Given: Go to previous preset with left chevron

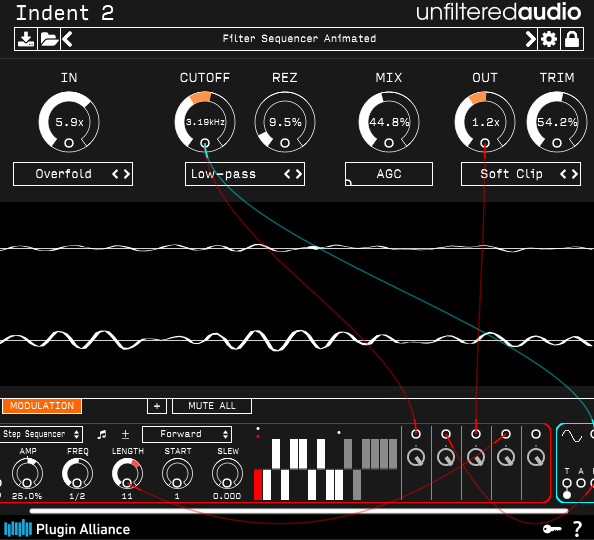Looking at the screenshot, I should (x=67, y=39).
